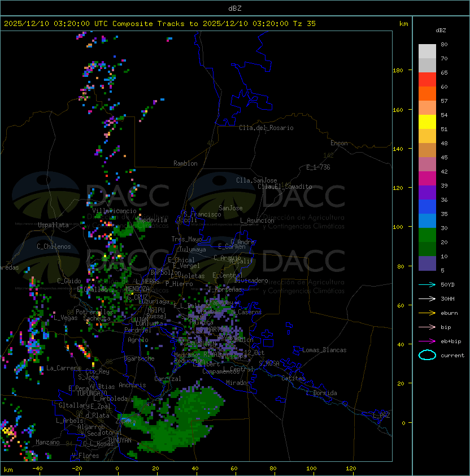Pick the purple 36-39 dBZ legend swatch

pyautogui.click(x=427, y=193)
